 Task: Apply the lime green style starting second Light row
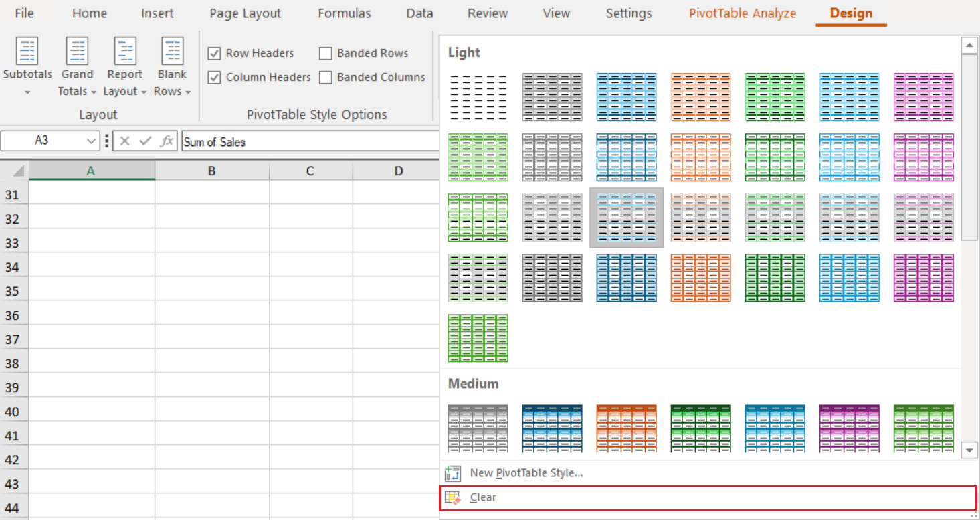click(478, 157)
